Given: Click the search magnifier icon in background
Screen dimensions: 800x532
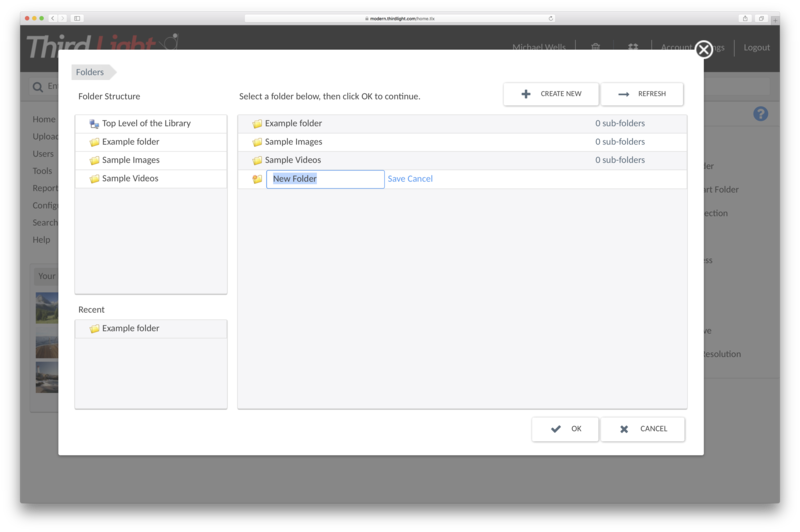Looking at the screenshot, I should (x=38, y=87).
